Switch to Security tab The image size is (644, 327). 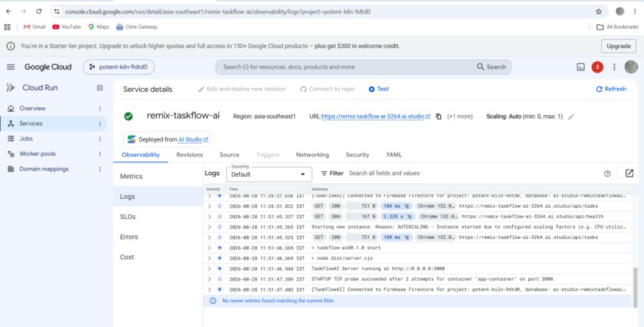pyautogui.click(x=357, y=155)
